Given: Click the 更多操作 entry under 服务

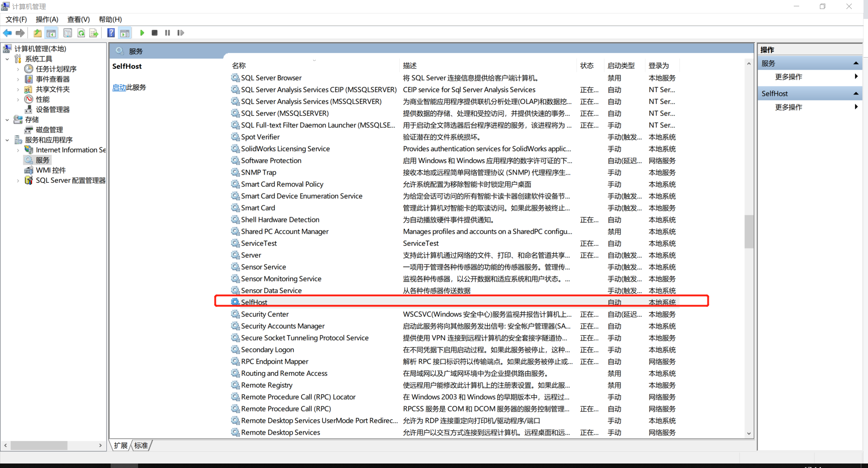Looking at the screenshot, I should (788, 76).
